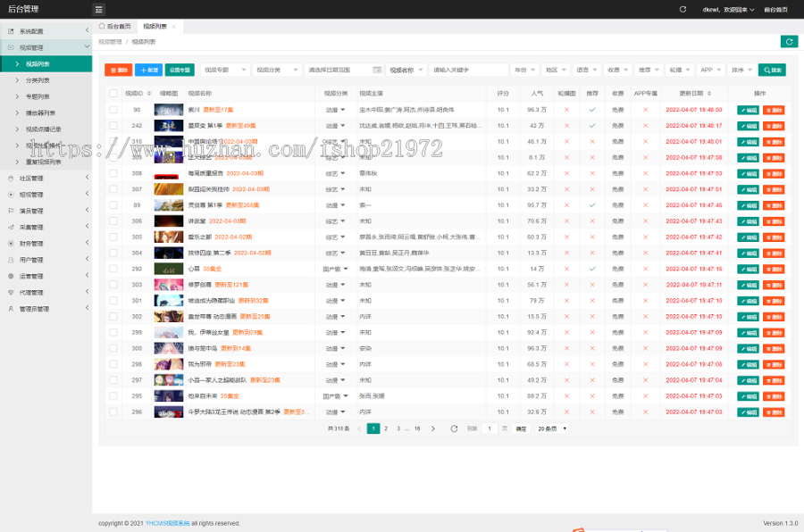The height and width of the screenshot is (532, 804).
Task: Open the dkewl user dropdown in header
Action: tap(728, 10)
